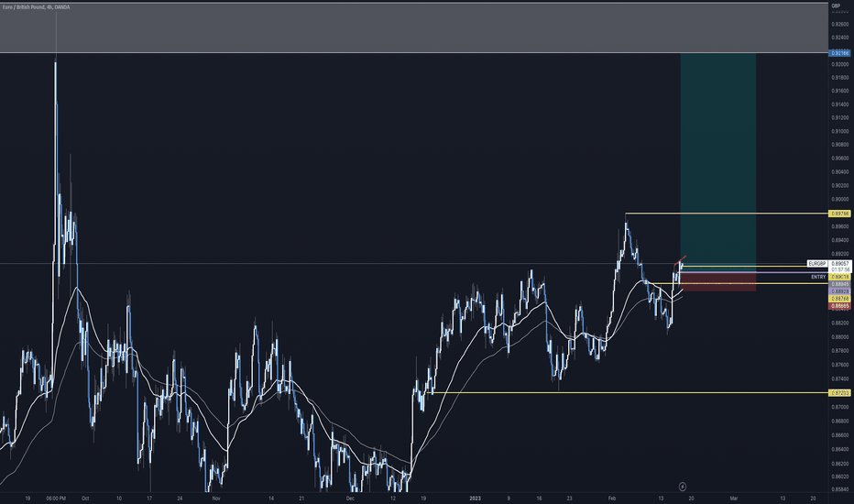854x504 pixels.
Task: Select the yellow horizontal line at 0.89786
Action: [727, 213]
